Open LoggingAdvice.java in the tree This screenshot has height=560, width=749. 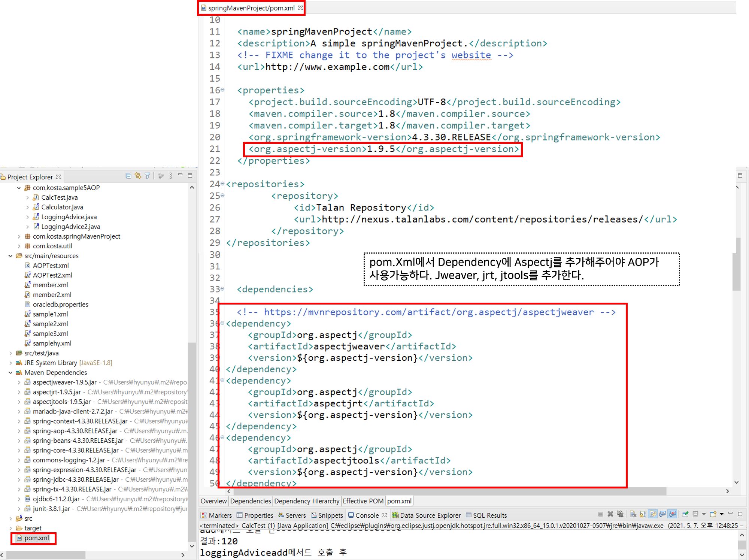69,217
